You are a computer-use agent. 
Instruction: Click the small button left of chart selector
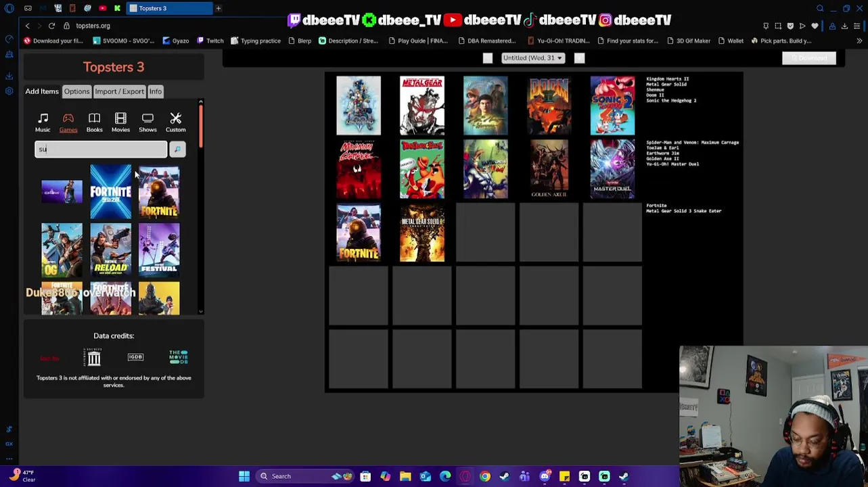tap(487, 58)
